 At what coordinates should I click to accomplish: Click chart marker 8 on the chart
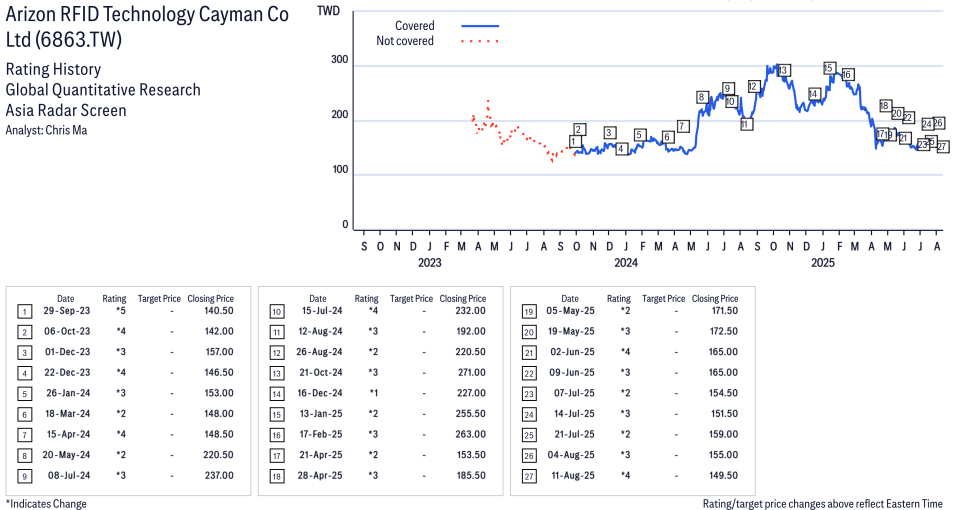click(x=702, y=97)
